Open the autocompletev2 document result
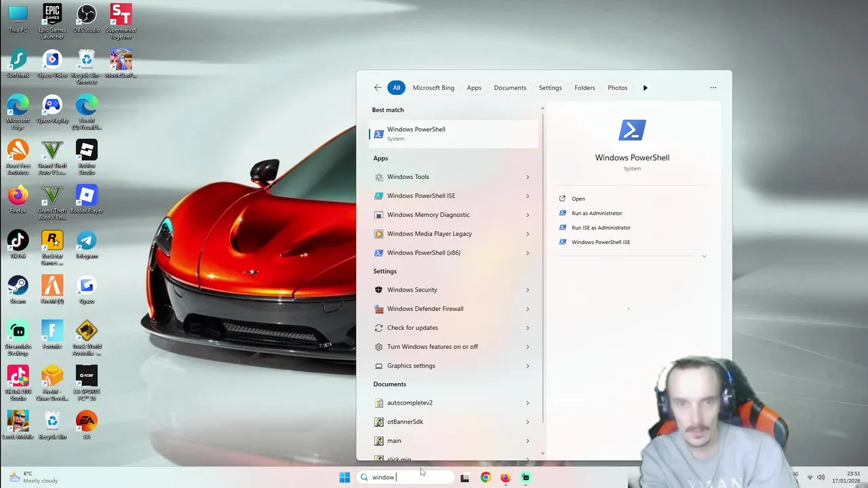This screenshot has width=868, height=488. coord(454,403)
